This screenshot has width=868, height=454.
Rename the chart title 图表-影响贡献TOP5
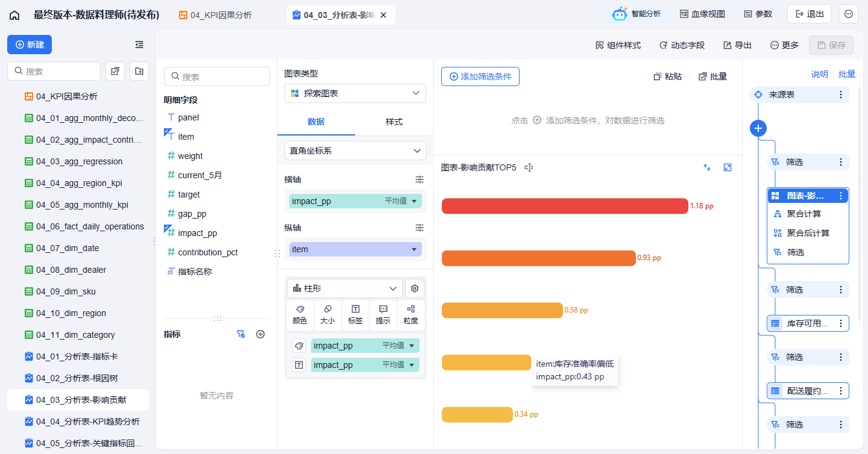[529, 167]
